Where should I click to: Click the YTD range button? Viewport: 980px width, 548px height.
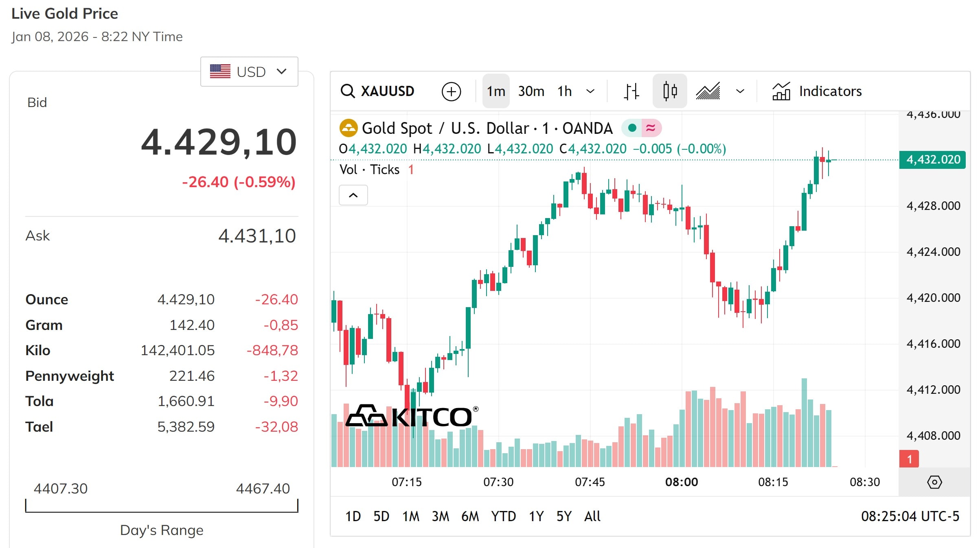click(x=504, y=516)
